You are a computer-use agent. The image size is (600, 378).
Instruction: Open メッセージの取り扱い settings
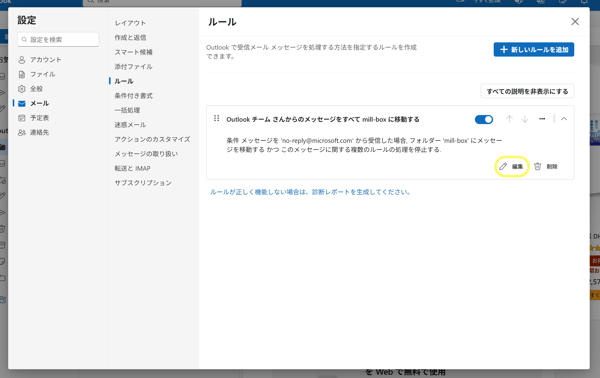(146, 154)
